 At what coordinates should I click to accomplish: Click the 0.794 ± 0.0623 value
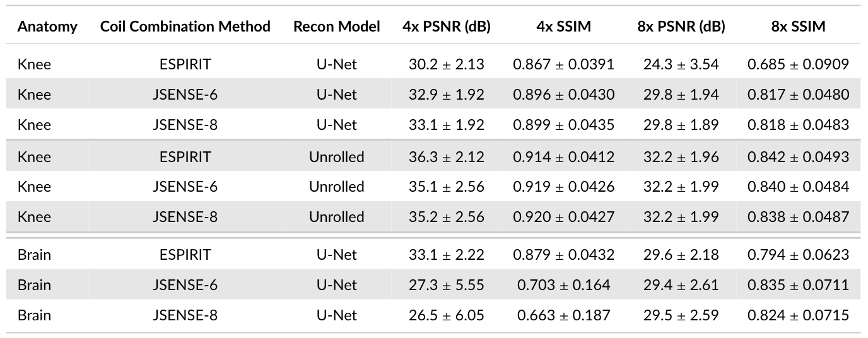click(x=798, y=255)
